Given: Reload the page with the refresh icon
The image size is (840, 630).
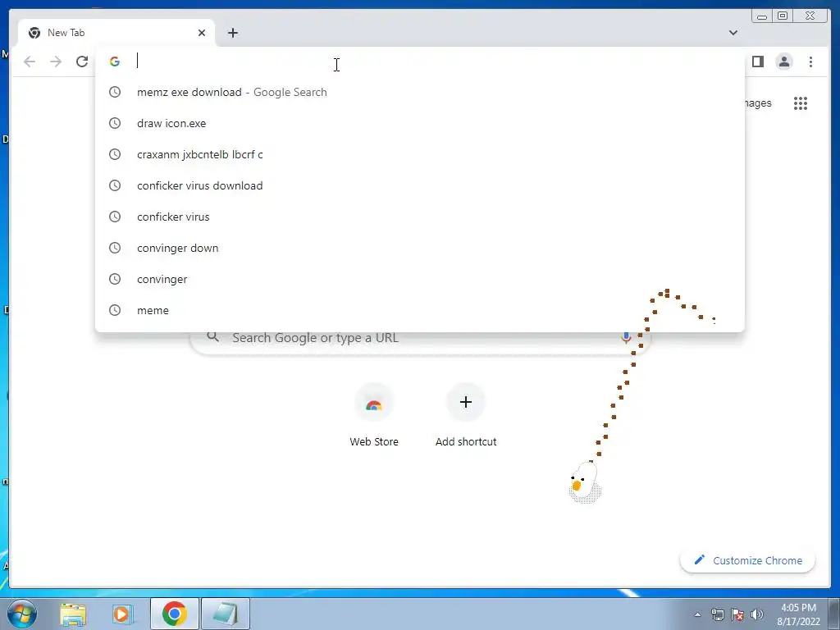Looking at the screenshot, I should pyautogui.click(x=82, y=62).
